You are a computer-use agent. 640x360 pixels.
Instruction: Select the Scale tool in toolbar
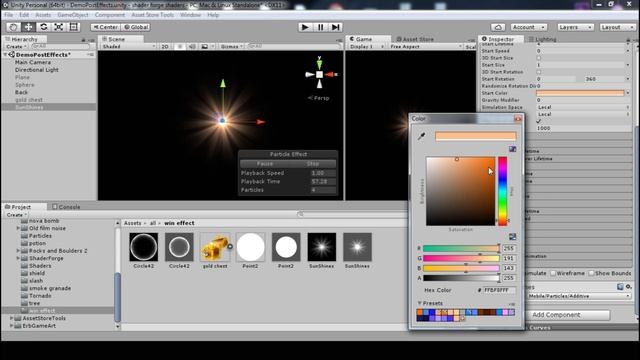tap(58, 27)
